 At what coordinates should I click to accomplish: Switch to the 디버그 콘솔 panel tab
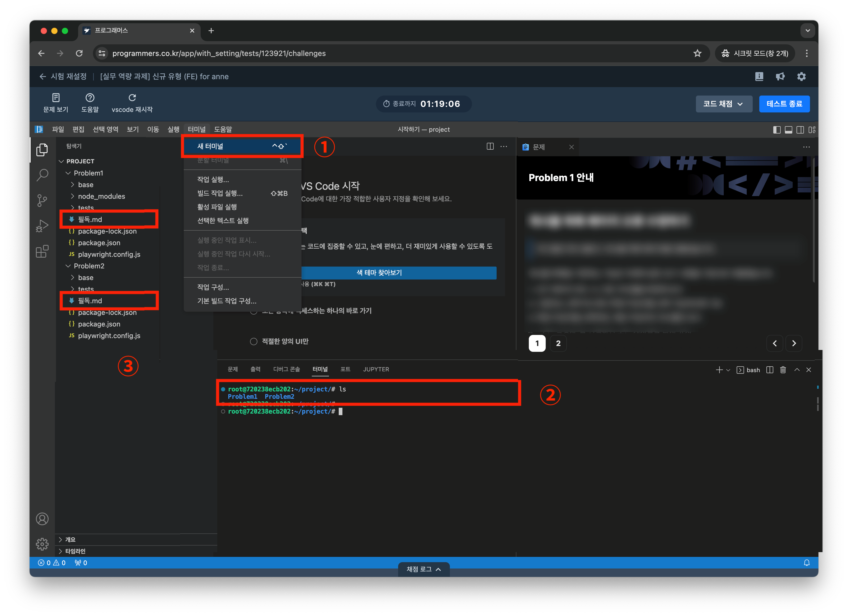tap(286, 369)
